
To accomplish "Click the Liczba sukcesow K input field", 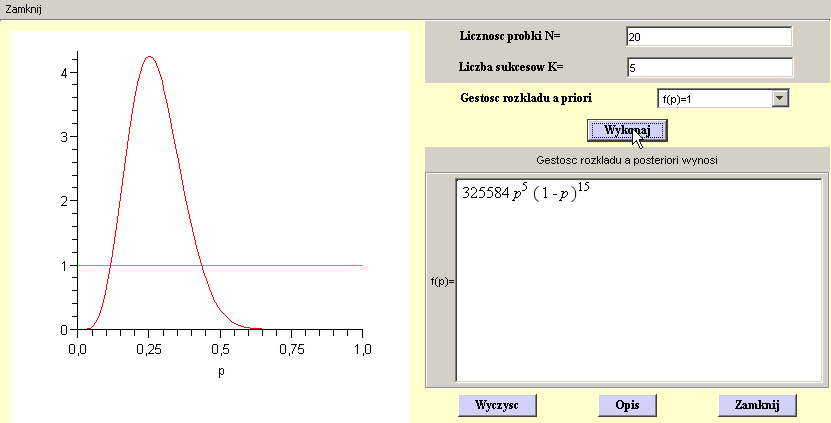I will click(x=708, y=68).
